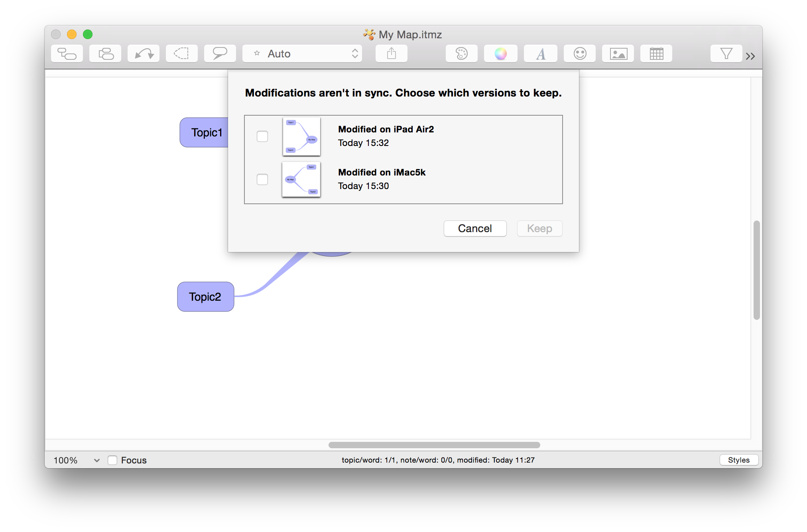The width and height of the screenshot is (807, 532).
Task: Click the vertical scrollbar thumb
Action: click(x=756, y=270)
